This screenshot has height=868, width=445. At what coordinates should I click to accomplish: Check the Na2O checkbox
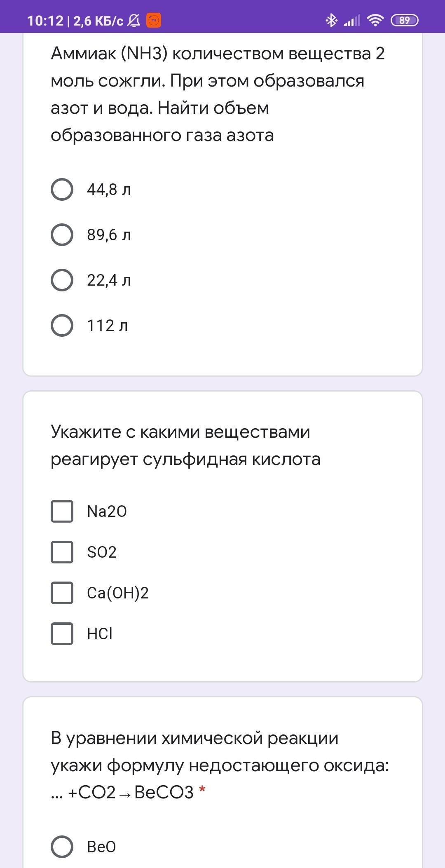point(62,511)
